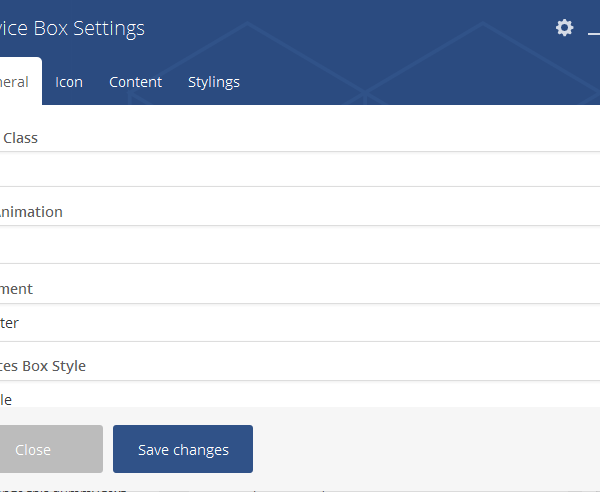Go to the Stylings tab
The width and height of the screenshot is (600, 492).
214,82
